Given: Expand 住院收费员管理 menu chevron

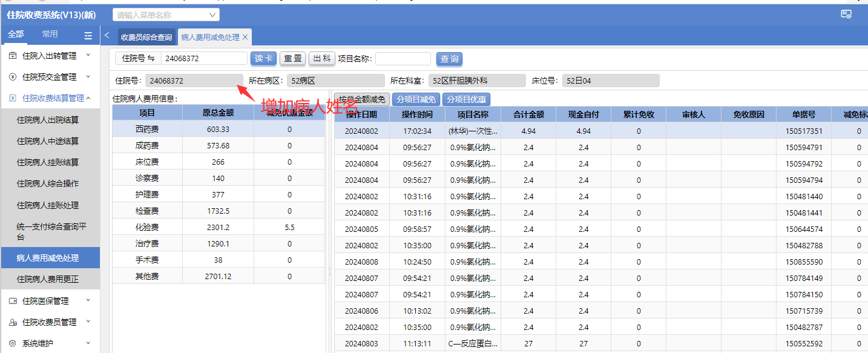Looking at the screenshot, I should click(x=88, y=322).
